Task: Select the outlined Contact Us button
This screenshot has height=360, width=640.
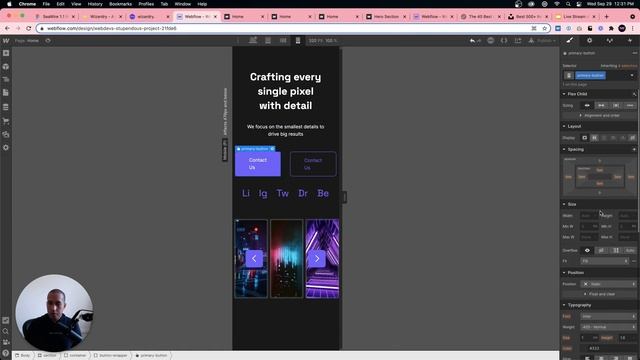Action: click(x=313, y=164)
